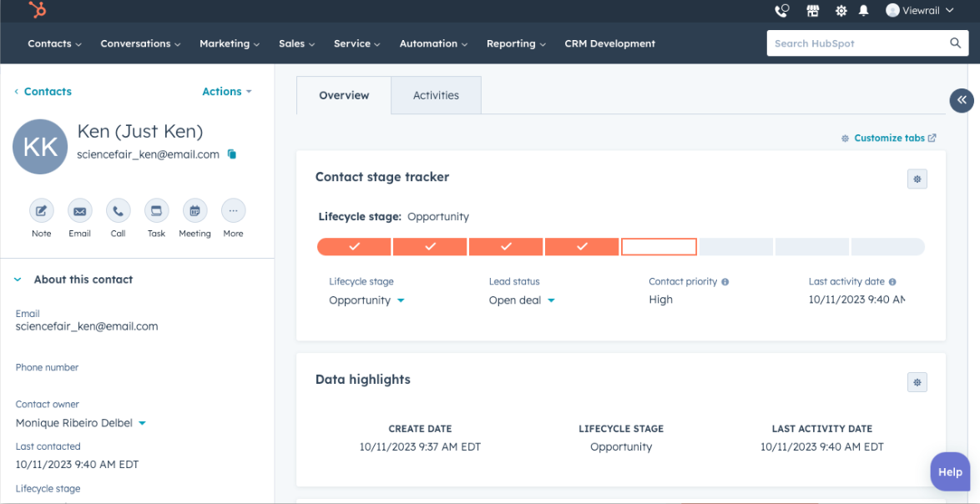Click the Viewrail account avatar

pos(892,10)
